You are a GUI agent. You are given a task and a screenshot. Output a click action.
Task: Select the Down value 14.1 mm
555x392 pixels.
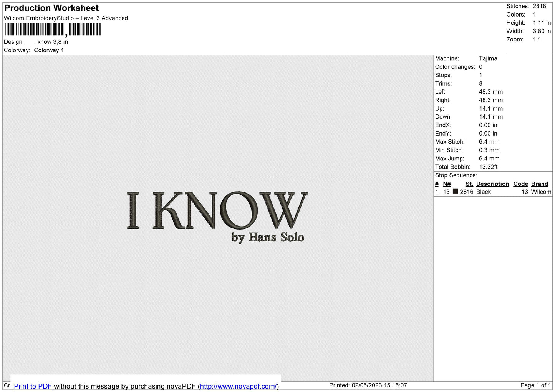pos(491,117)
